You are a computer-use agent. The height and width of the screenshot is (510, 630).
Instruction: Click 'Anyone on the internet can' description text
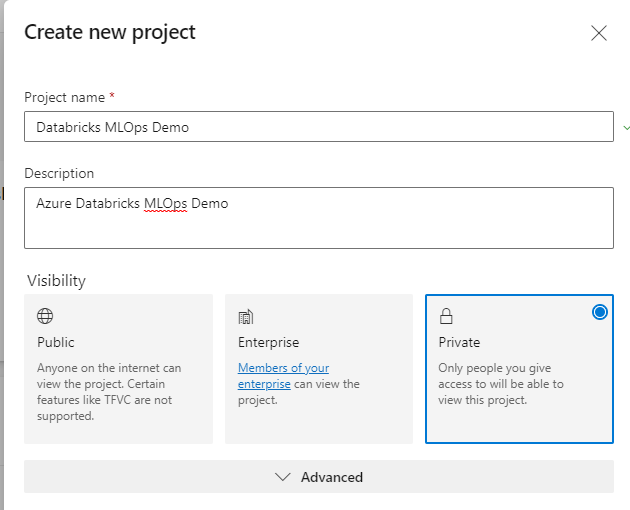click(x=109, y=368)
